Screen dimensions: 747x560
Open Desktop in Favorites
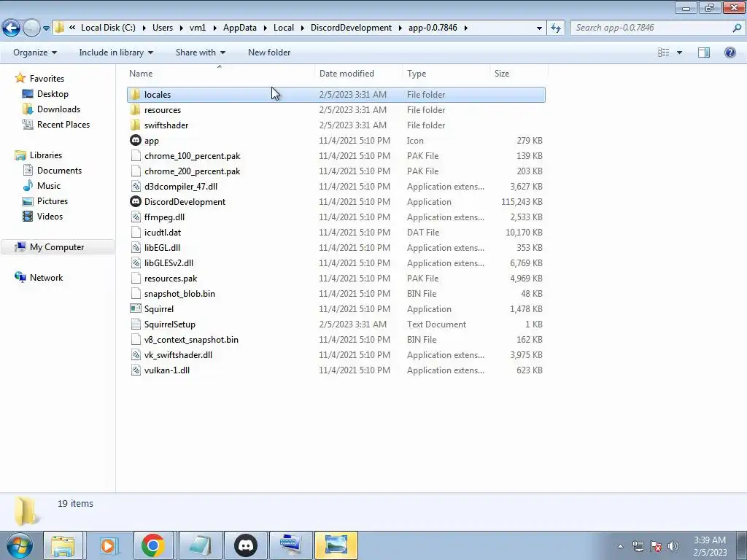coord(53,94)
